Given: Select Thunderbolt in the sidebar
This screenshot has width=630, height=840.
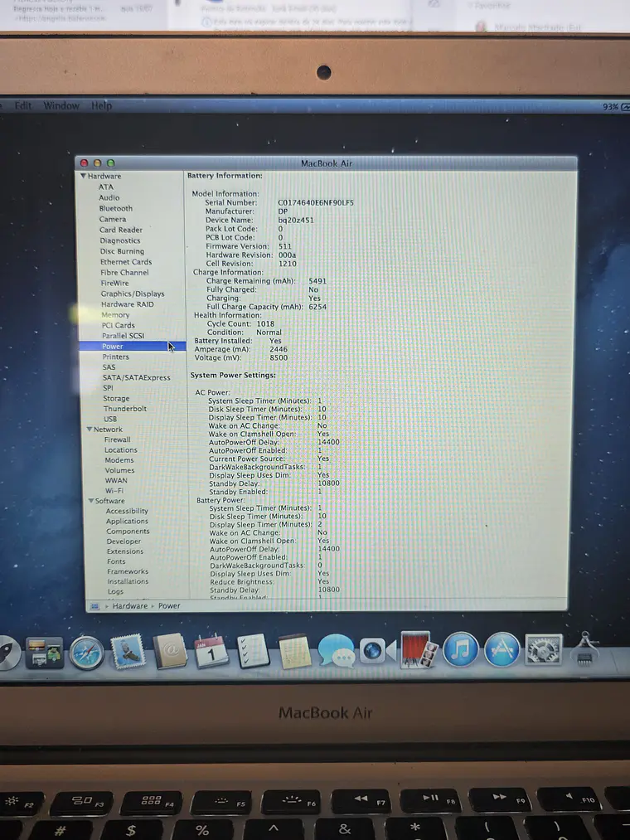Looking at the screenshot, I should pos(125,408).
